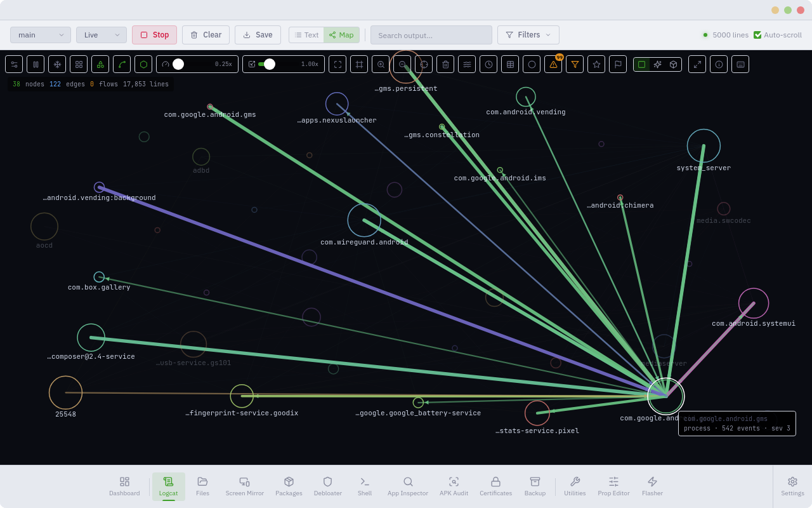812x508 pixels.
Task: Open the map info icon
Action: pyautogui.click(x=719, y=64)
